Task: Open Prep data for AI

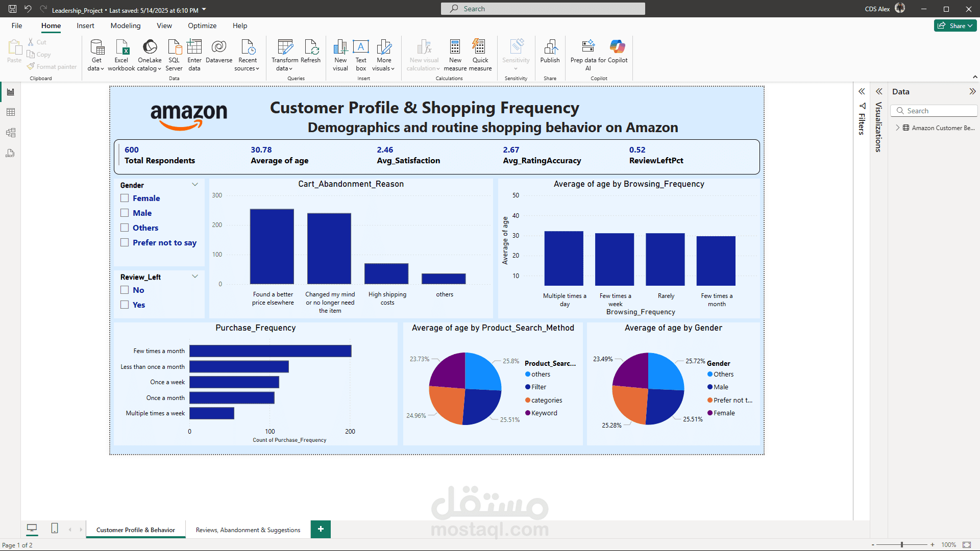Action: coord(588,55)
